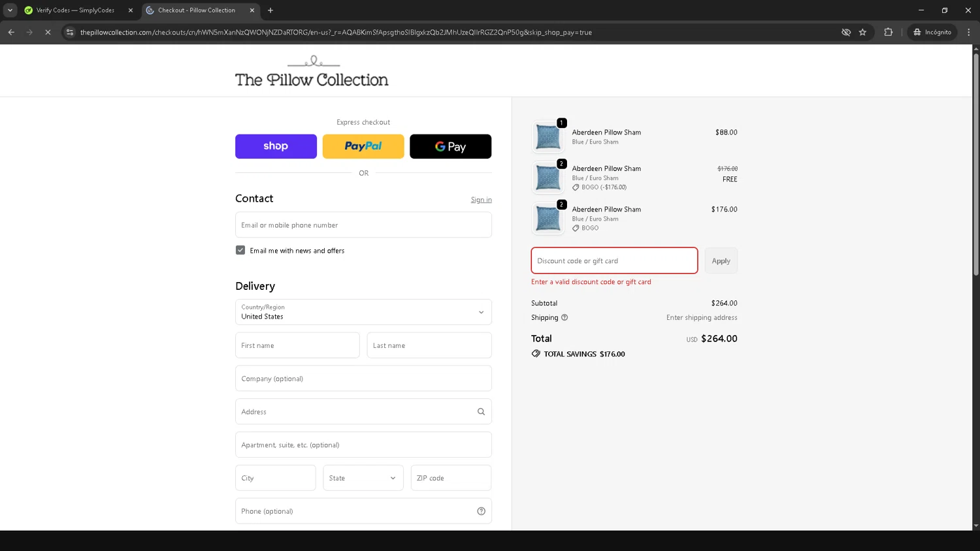Image resolution: width=980 pixels, height=551 pixels.
Task: Click the Total Savings tag icon
Action: tap(536, 354)
